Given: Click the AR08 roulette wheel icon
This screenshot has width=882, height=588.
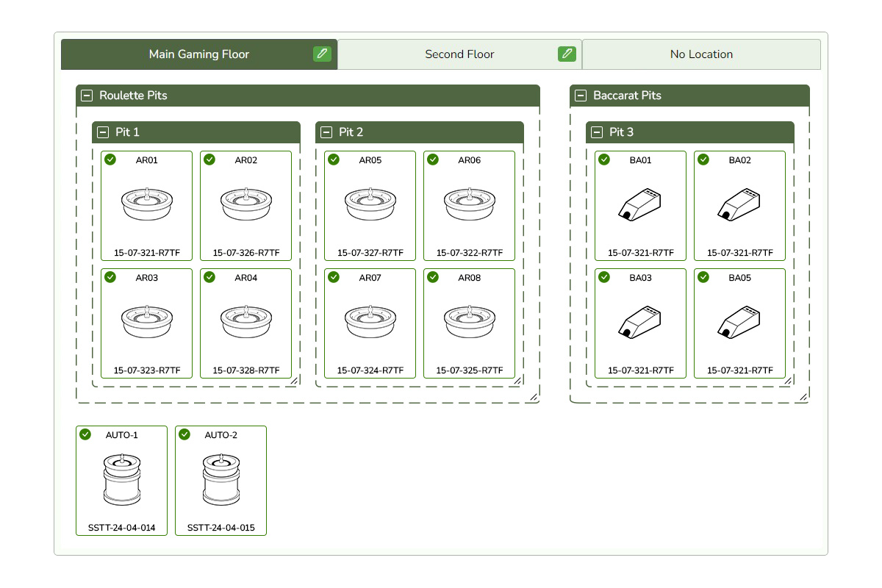Looking at the screenshot, I should pos(470,321).
